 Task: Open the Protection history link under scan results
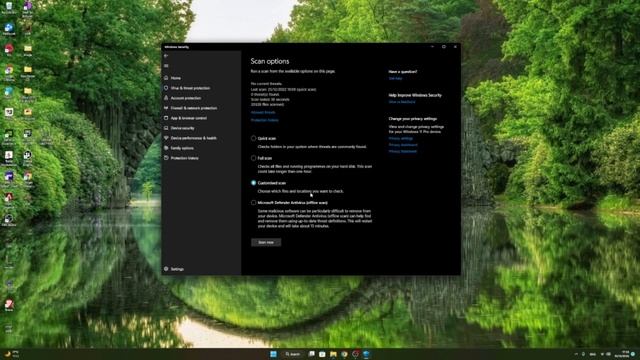pyautogui.click(x=264, y=120)
